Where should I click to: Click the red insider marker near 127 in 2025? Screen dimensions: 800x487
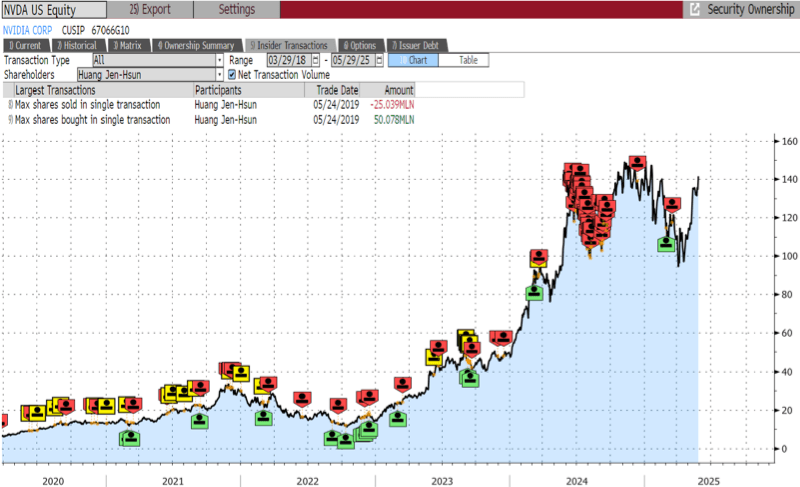pyautogui.click(x=672, y=205)
